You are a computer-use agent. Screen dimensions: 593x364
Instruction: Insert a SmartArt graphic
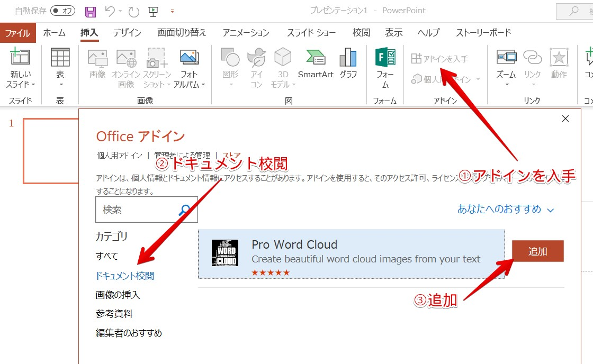click(x=316, y=63)
